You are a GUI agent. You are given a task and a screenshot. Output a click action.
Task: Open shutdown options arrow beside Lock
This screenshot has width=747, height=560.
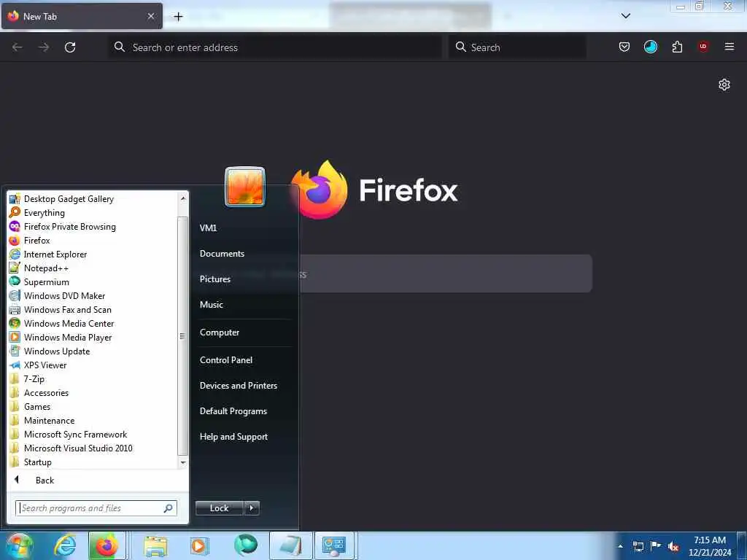pyautogui.click(x=252, y=508)
